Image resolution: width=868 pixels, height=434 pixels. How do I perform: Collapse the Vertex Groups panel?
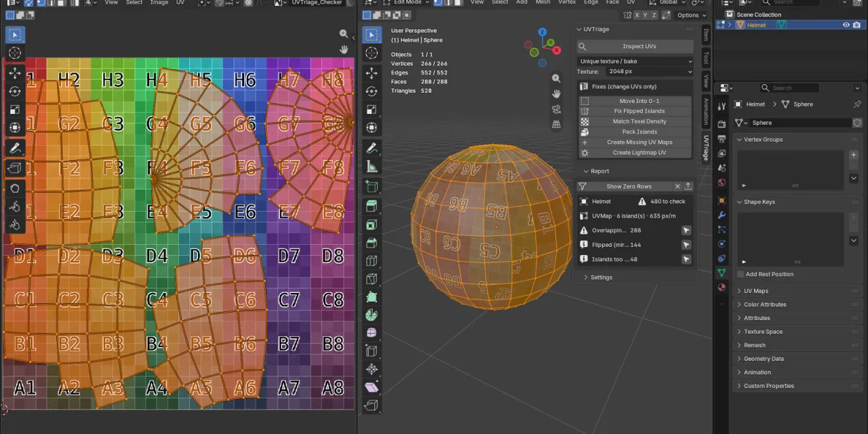739,140
